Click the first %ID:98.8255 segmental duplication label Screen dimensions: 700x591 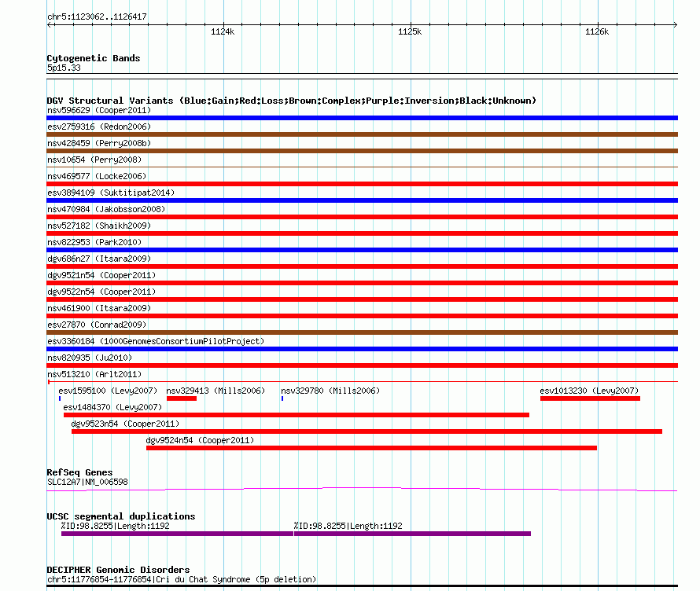[115, 526]
